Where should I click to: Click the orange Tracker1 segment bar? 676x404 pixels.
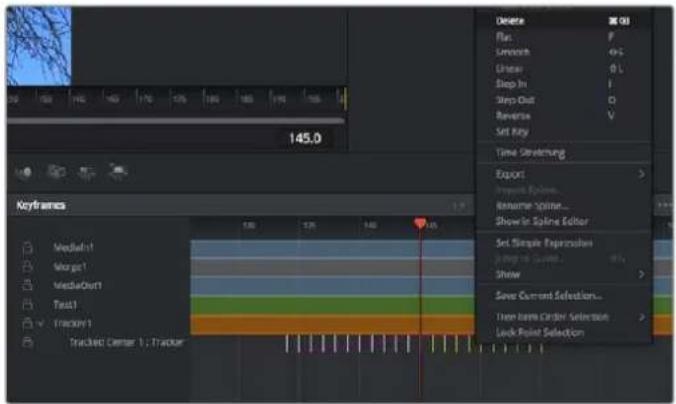332,325
